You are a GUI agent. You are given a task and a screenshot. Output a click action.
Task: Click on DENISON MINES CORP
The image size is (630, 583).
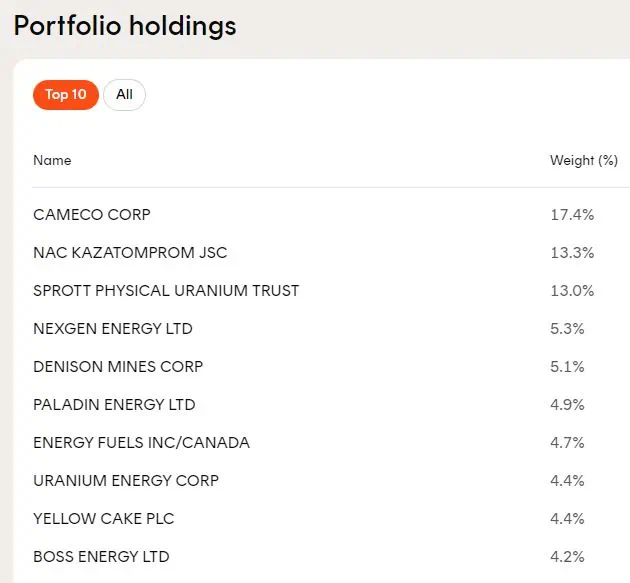[118, 367]
